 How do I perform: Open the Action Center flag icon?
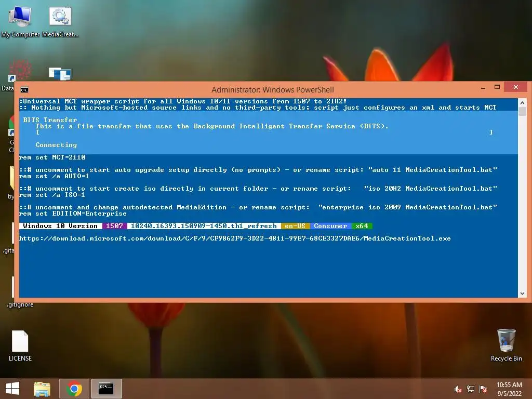pos(483,389)
